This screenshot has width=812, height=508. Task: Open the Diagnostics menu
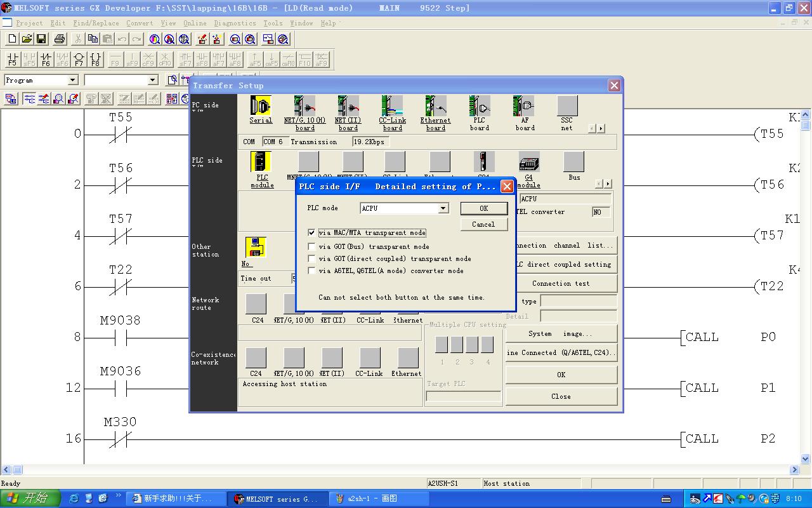click(235, 23)
